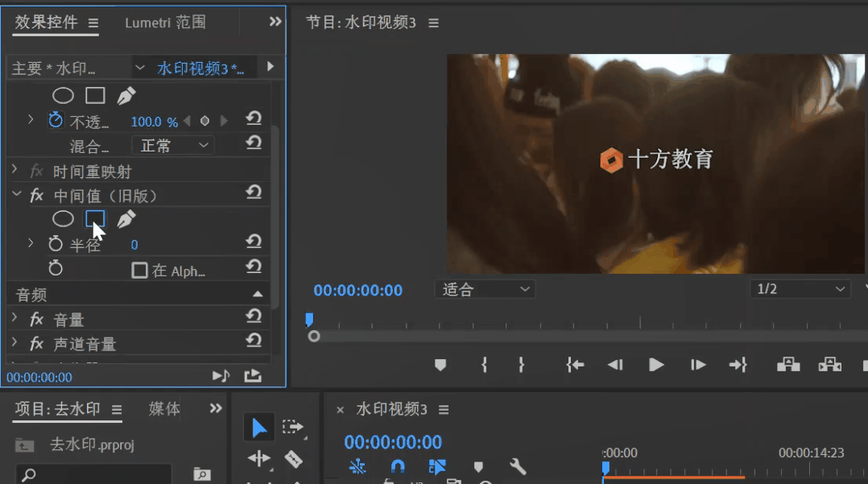Toggle animation stopwatch for 不透明度
Image resolution: width=868 pixels, height=484 pixels.
(x=56, y=120)
